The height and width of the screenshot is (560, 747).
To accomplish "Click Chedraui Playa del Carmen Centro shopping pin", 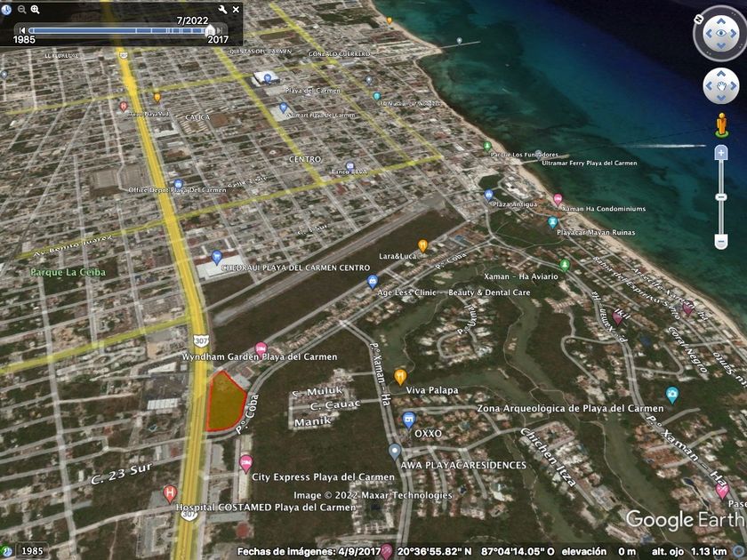I will pyautogui.click(x=217, y=257).
